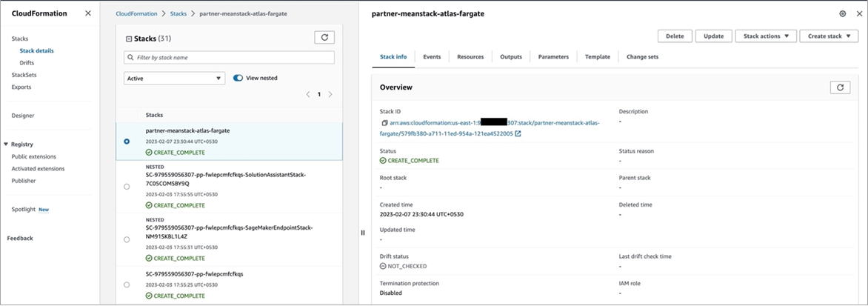
Task: Open the Change sets tab
Action: (x=642, y=57)
